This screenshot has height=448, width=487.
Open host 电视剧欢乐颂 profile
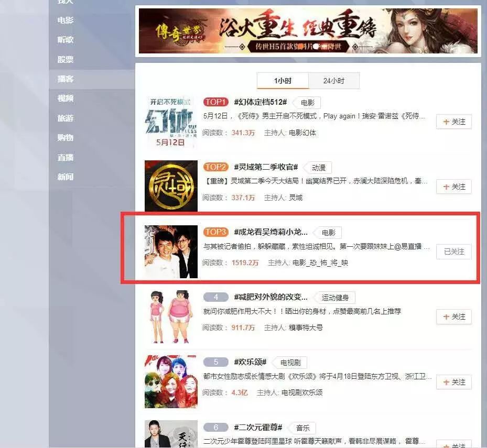(x=302, y=393)
